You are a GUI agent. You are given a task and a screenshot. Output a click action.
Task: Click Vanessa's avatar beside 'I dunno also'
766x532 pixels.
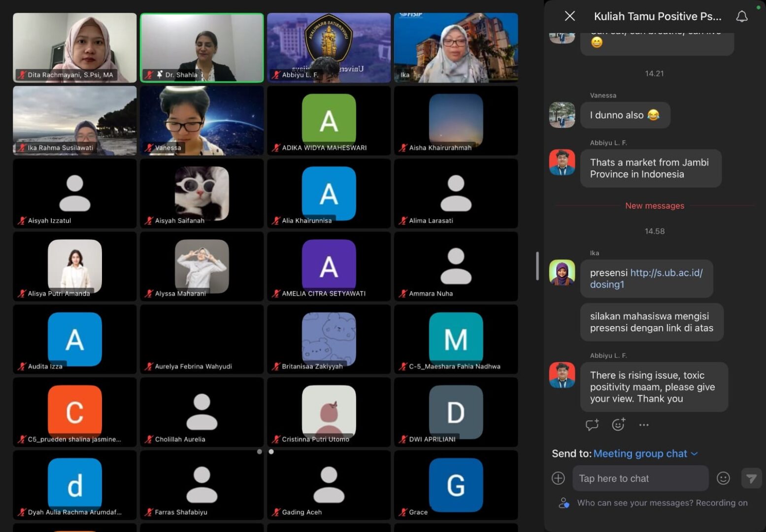pyautogui.click(x=562, y=115)
